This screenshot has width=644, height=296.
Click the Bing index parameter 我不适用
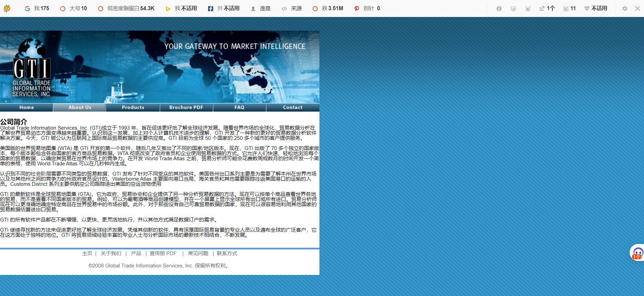pyautogui.click(x=181, y=9)
